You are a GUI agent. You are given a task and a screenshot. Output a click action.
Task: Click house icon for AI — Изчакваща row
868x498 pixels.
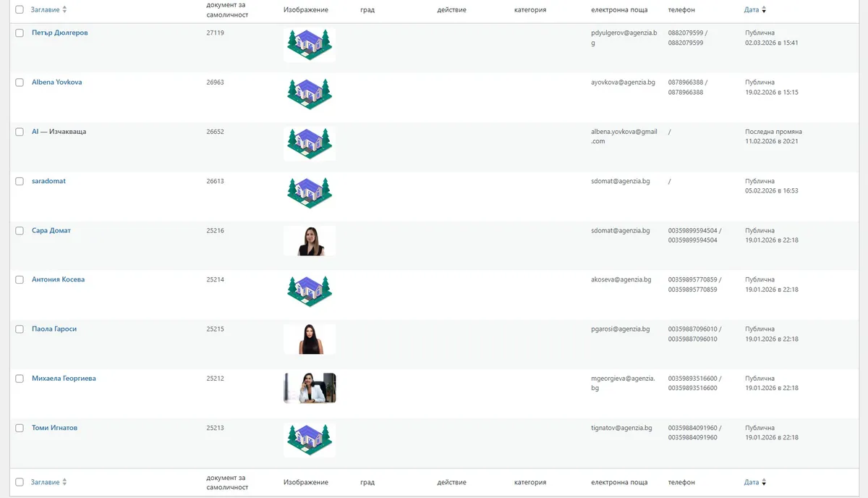click(309, 143)
